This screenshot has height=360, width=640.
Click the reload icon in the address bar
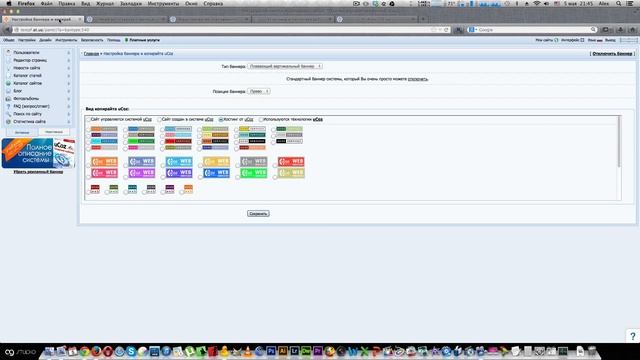coord(446,30)
